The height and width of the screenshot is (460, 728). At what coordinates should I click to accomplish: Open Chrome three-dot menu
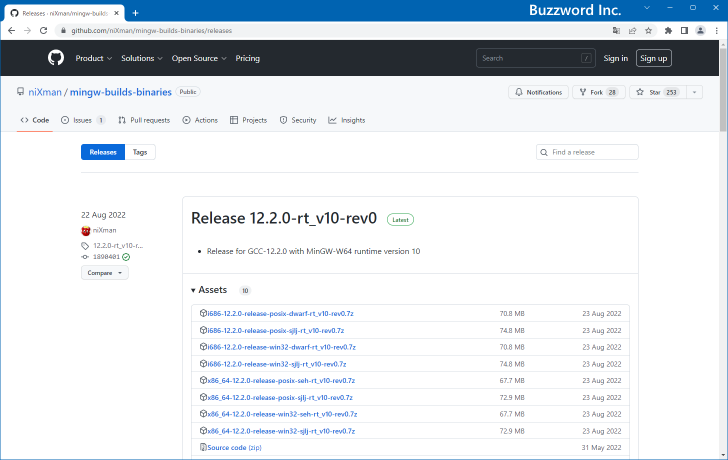(717, 31)
